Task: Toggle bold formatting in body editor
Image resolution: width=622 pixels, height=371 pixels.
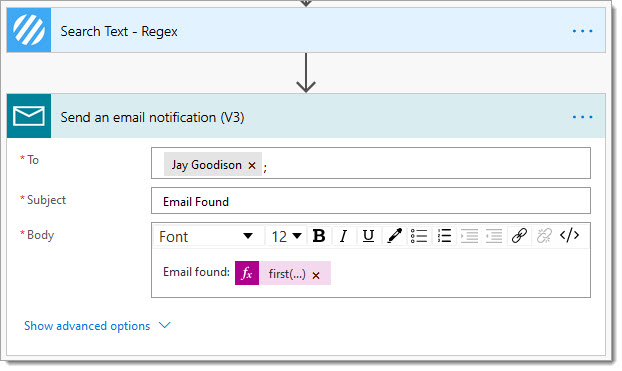Action: pos(319,236)
